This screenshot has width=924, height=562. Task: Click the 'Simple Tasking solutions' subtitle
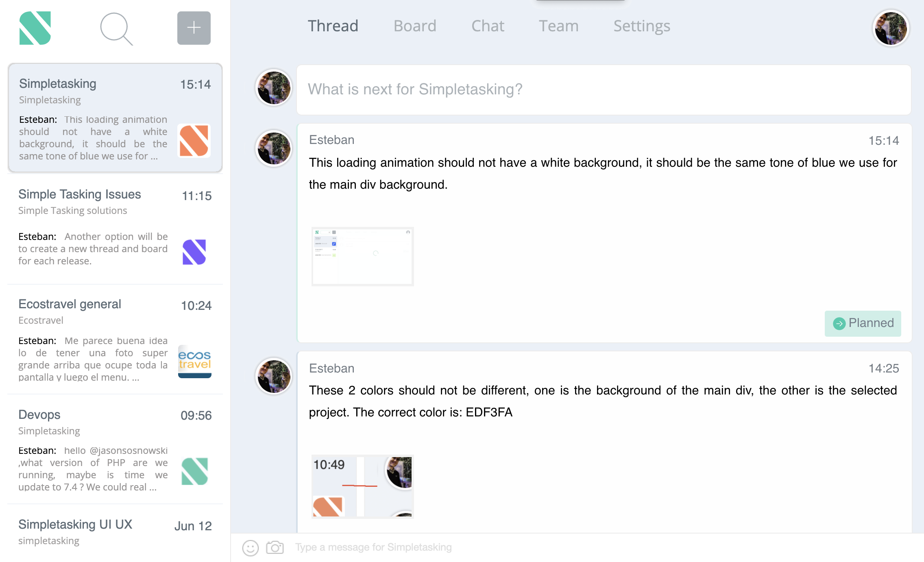point(73,211)
